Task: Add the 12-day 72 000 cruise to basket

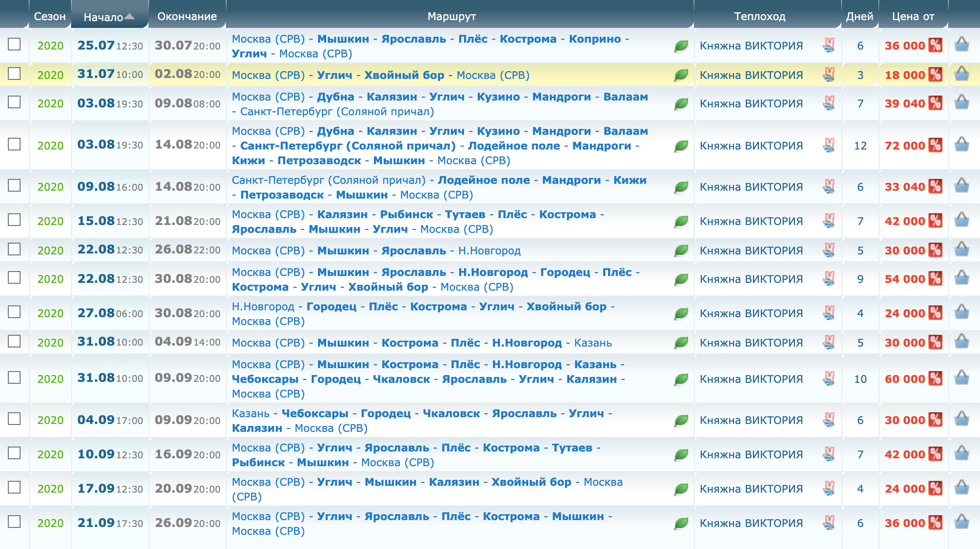Action: point(962,145)
